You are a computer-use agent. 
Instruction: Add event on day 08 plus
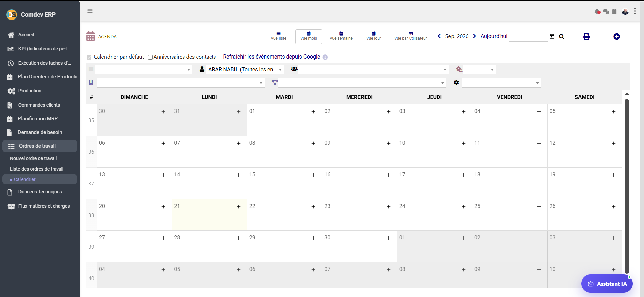tap(313, 143)
